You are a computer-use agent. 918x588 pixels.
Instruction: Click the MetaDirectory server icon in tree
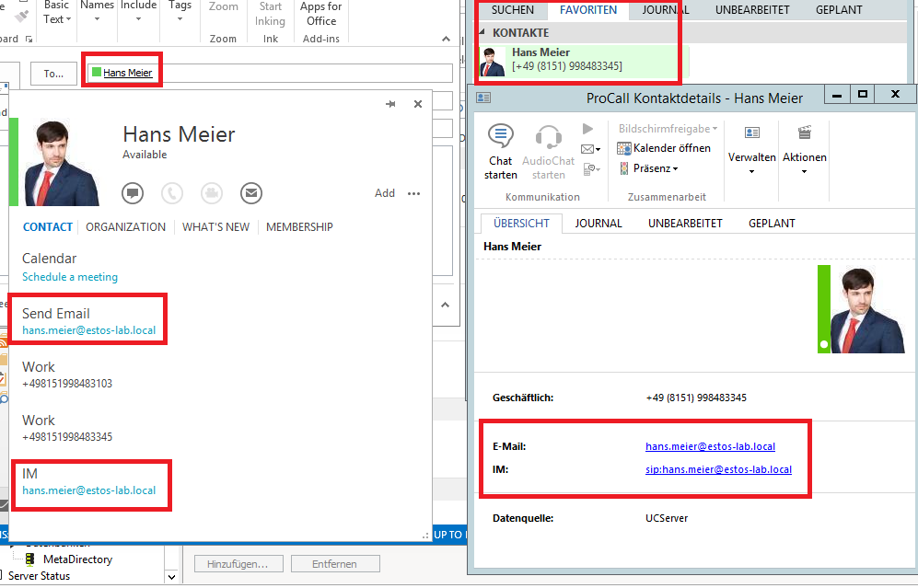point(30,559)
